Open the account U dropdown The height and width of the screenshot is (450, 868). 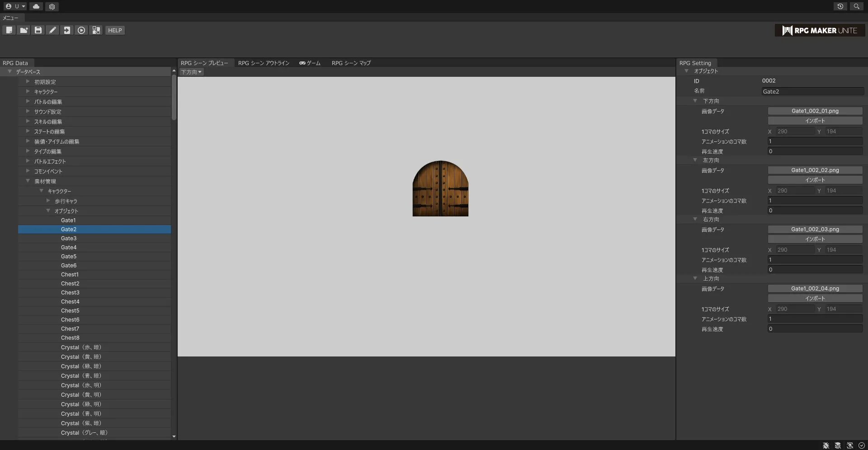pyautogui.click(x=15, y=6)
